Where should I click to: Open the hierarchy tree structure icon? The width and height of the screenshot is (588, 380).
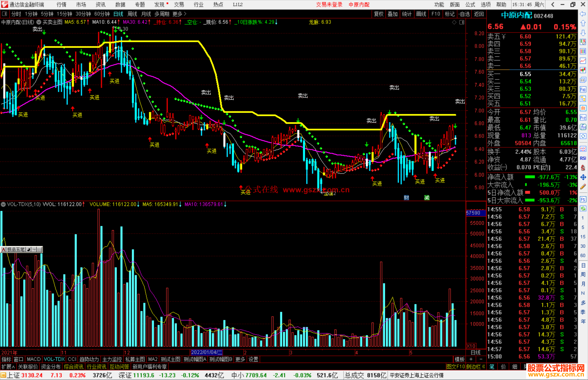[583, 99]
